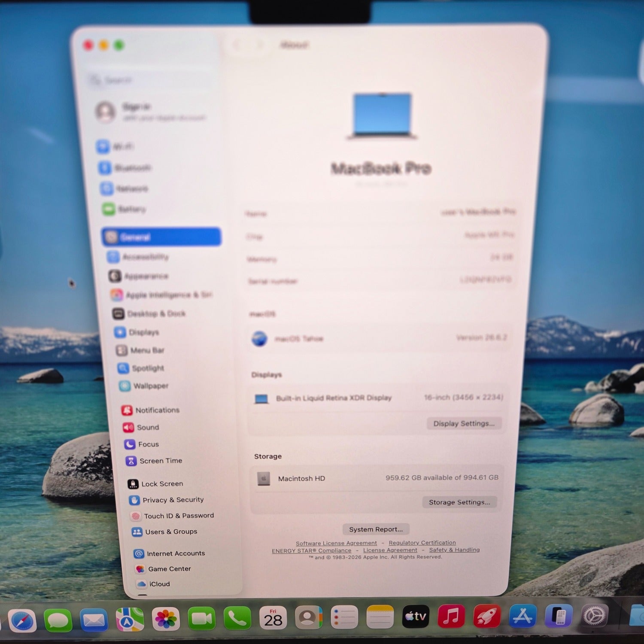Click the Storage Settings button
644x644 pixels.
(x=459, y=502)
